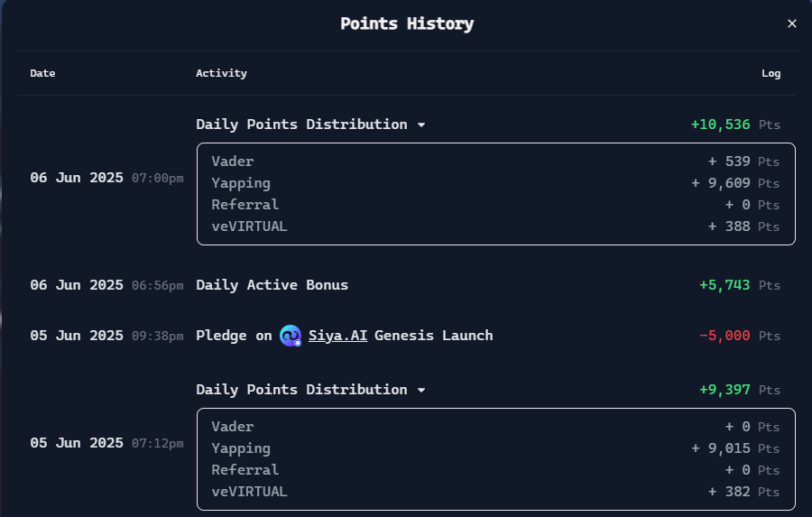812x517 pixels.
Task: Collapse the 05 Jun Daily Points Distribution arrow
Action: [421, 390]
